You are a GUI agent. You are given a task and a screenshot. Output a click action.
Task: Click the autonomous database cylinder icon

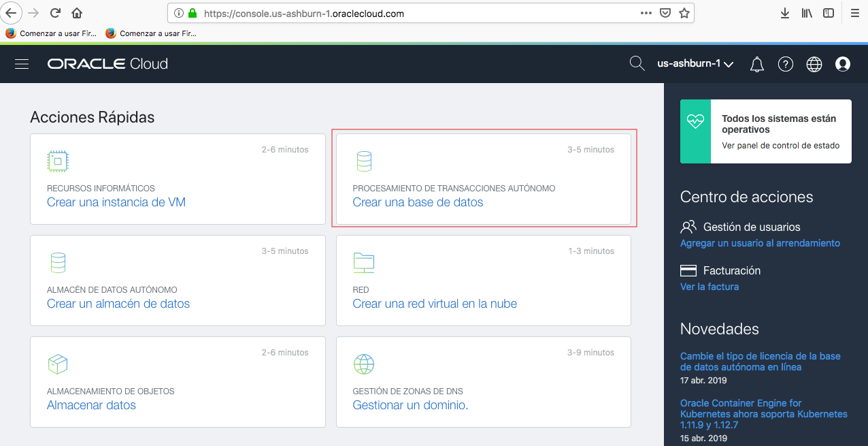(364, 161)
